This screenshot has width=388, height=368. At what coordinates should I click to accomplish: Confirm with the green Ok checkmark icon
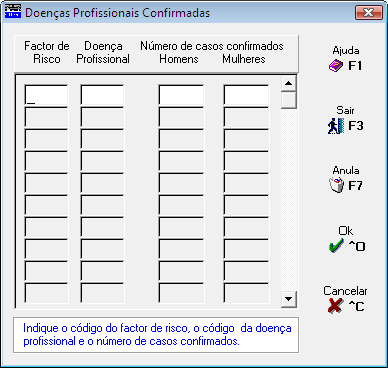pyautogui.click(x=336, y=246)
